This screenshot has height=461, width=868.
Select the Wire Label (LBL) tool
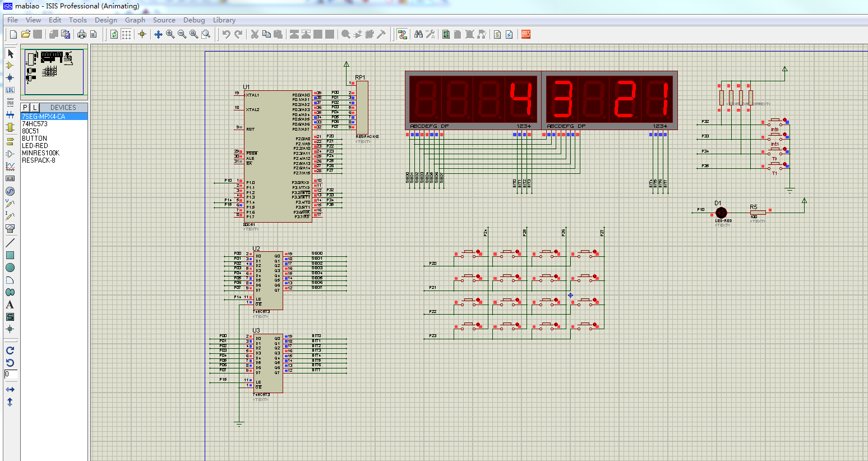coord(10,90)
